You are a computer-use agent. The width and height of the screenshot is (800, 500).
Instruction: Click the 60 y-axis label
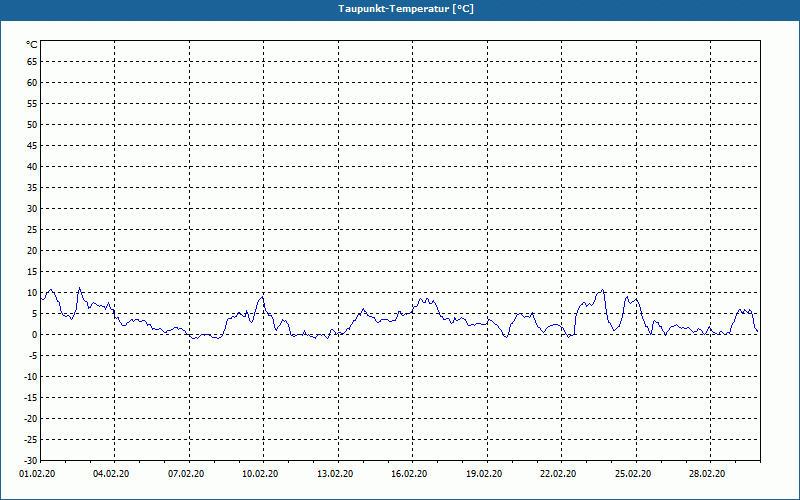click(x=32, y=83)
